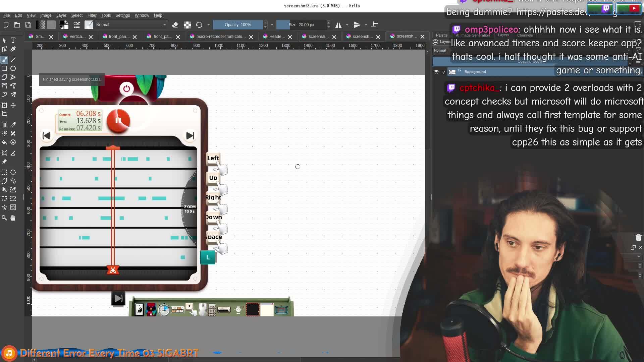
Task: Hide the Background layer with eye icon
Action: click(436, 72)
